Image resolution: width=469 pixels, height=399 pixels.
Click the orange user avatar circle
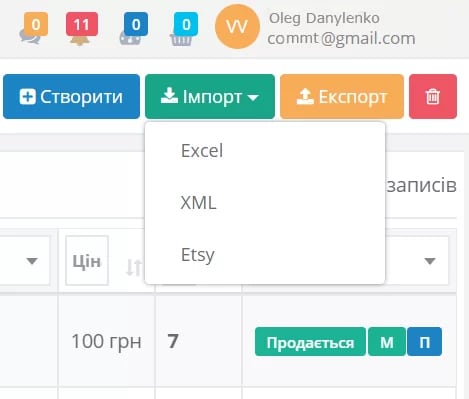[237, 26]
